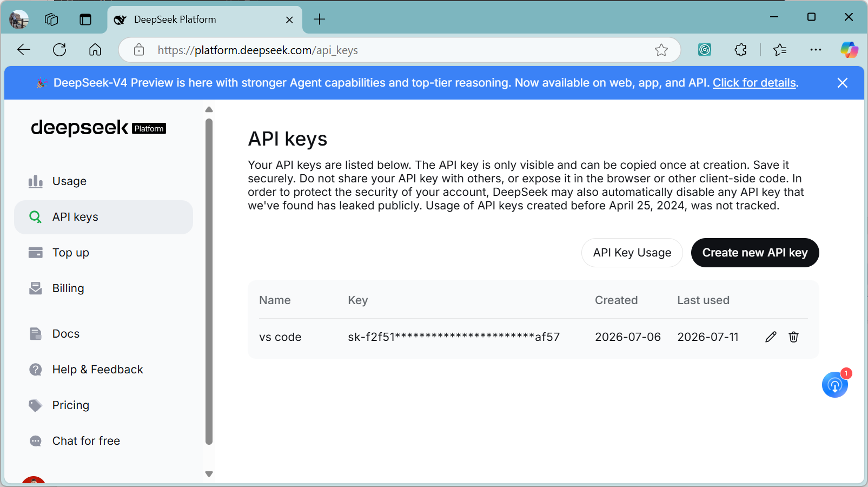Viewport: 868px width, 487px height.
Task: Click the masked key sk-f2f51…af57
Action: click(x=454, y=337)
